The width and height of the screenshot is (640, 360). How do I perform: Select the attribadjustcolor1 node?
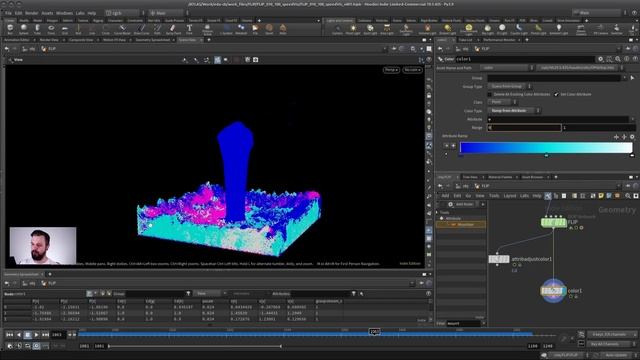point(499,259)
